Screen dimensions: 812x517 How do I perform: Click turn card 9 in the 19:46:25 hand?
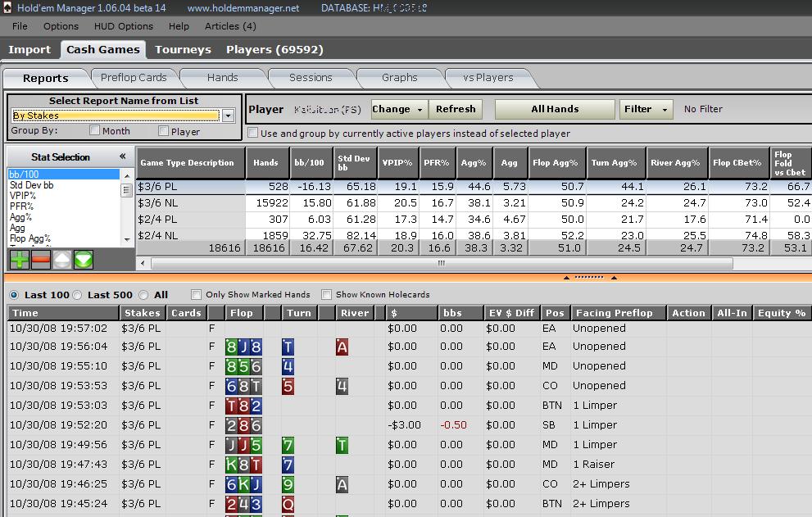pos(288,485)
